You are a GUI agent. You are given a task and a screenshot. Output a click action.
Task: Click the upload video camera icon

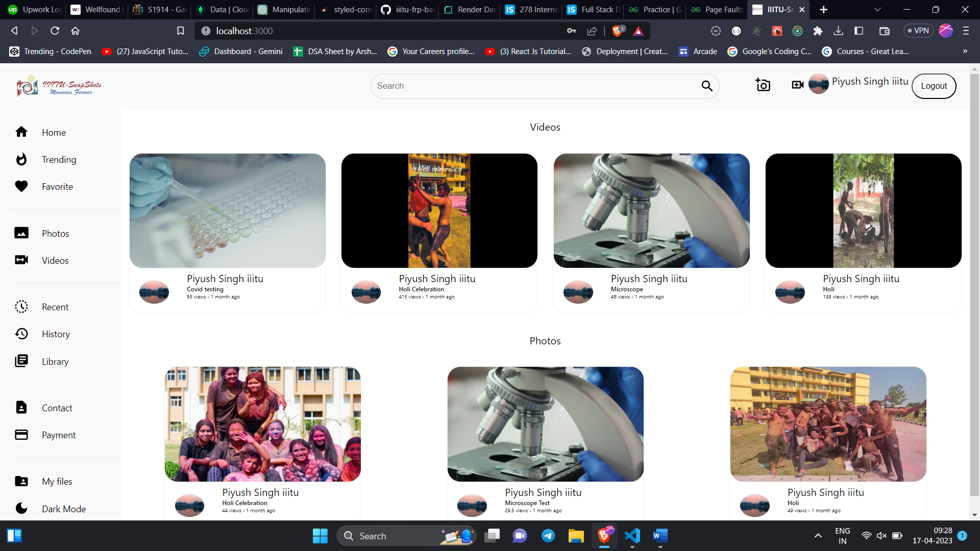pos(797,85)
